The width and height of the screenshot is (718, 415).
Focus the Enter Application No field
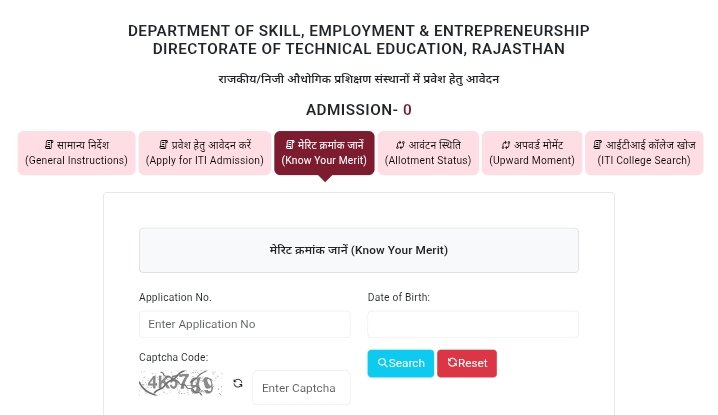(245, 324)
